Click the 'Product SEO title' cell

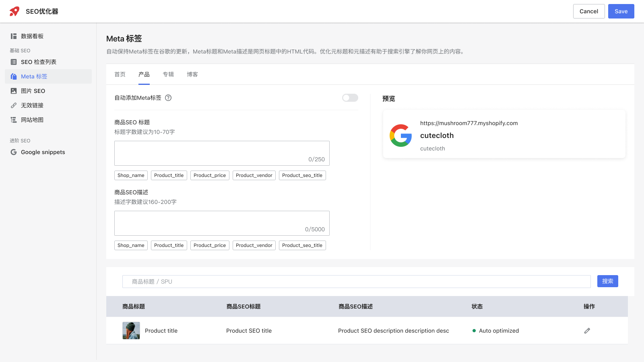tap(249, 331)
